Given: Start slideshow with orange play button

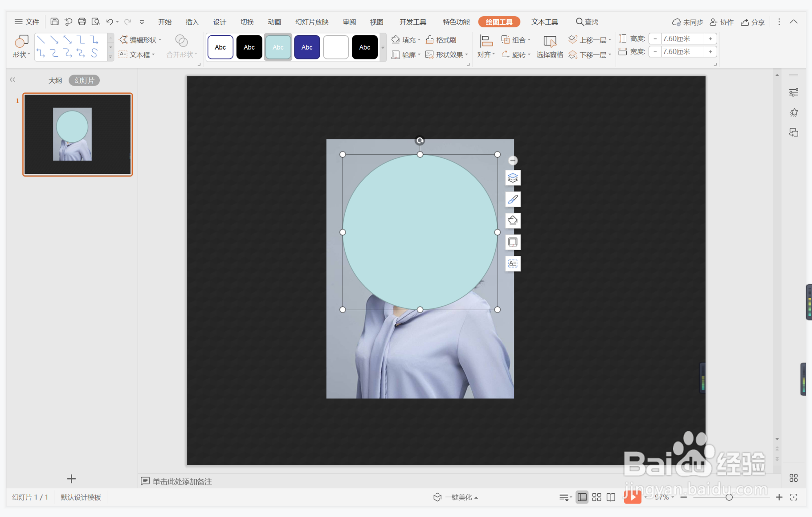Looking at the screenshot, I should [x=632, y=497].
